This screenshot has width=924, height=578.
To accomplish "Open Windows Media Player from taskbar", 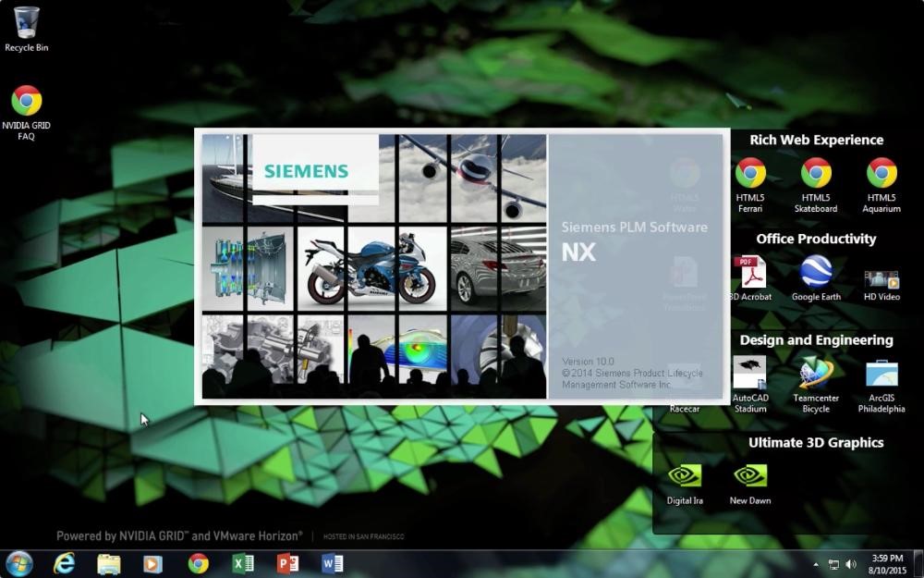I will pos(152,564).
